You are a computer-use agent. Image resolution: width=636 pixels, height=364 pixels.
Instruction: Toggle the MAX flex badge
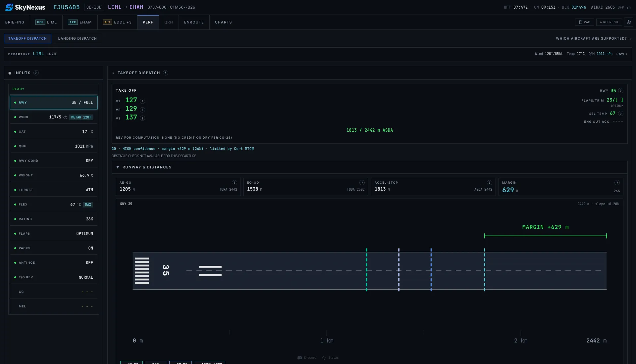click(x=88, y=205)
